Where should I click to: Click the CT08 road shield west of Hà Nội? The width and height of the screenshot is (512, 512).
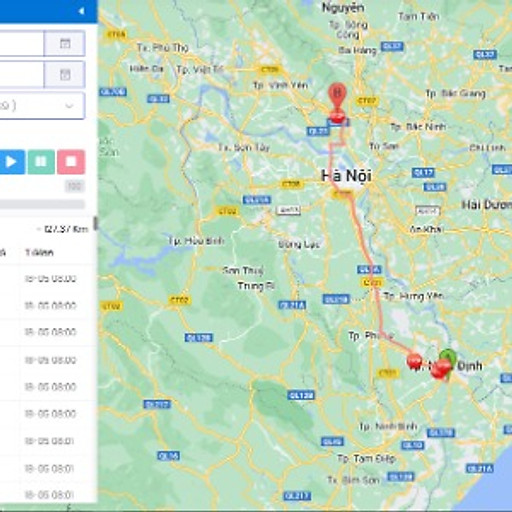[x=292, y=184]
